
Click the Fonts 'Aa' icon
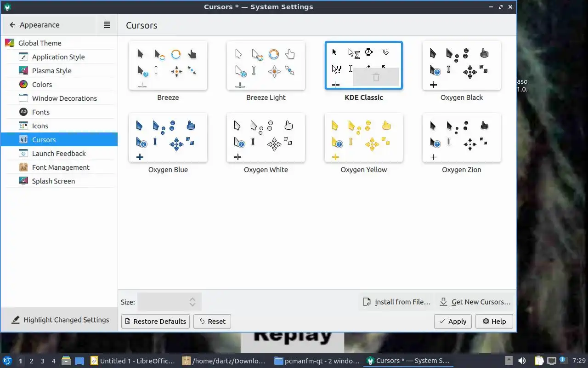[x=23, y=112]
